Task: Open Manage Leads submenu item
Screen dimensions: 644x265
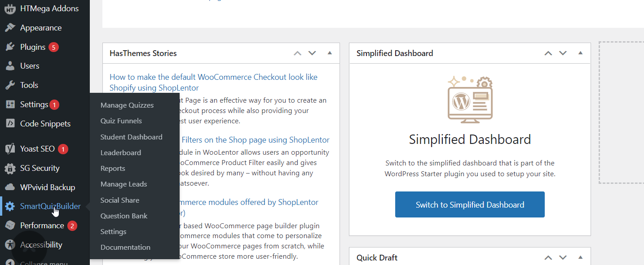Action: point(124,184)
